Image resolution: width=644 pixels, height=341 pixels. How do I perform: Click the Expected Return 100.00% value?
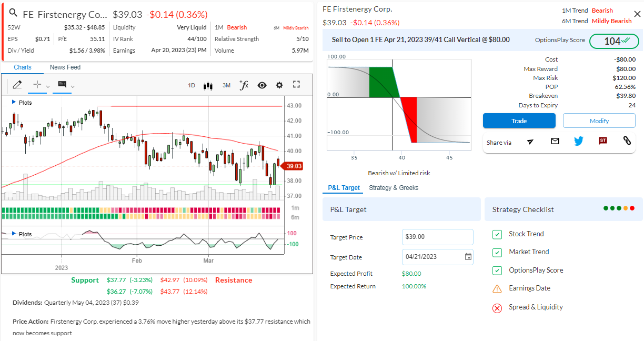click(414, 286)
